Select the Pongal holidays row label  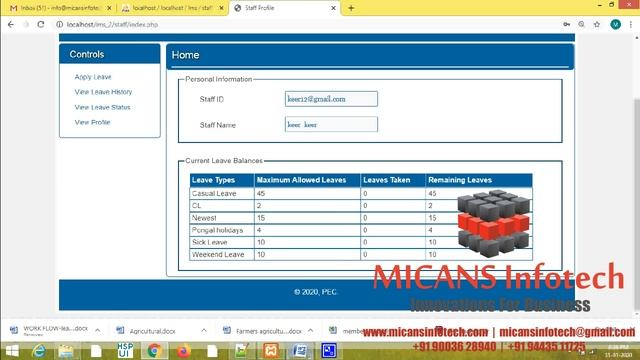pyautogui.click(x=217, y=230)
